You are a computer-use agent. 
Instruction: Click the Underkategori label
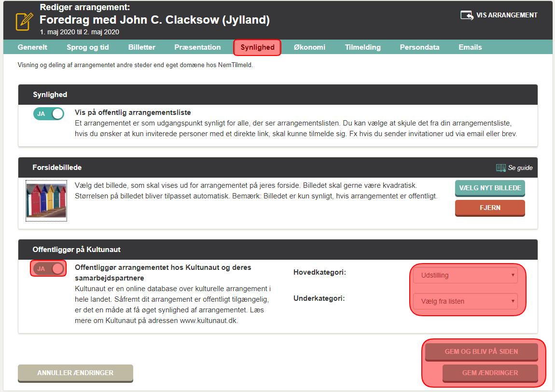tap(319, 298)
